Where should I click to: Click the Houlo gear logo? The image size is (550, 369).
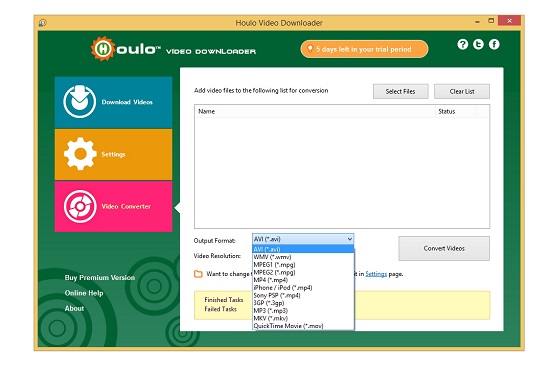point(103,49)
